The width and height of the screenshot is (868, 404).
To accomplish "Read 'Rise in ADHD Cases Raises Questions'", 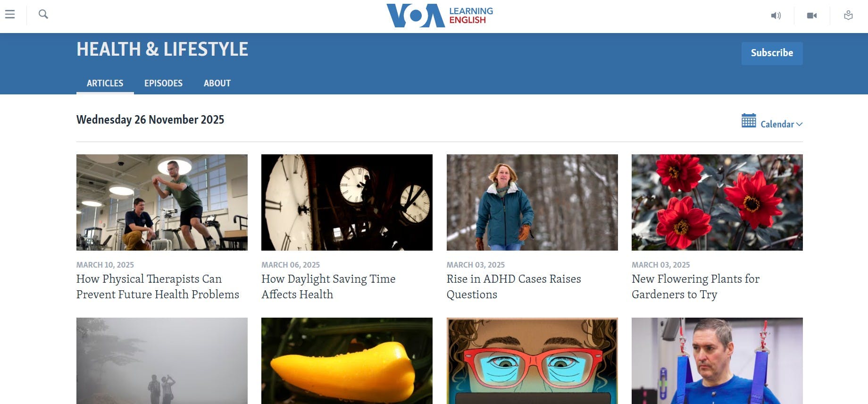I will click(514, 286).
